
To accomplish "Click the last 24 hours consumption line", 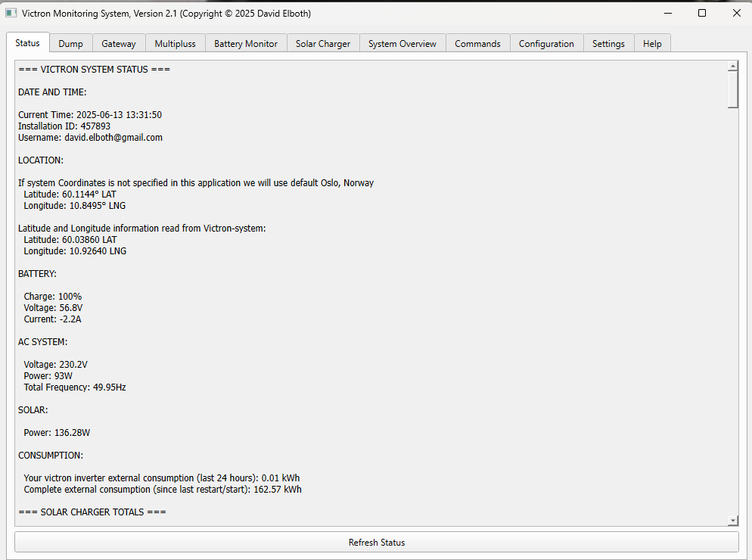I will [162, 478].
